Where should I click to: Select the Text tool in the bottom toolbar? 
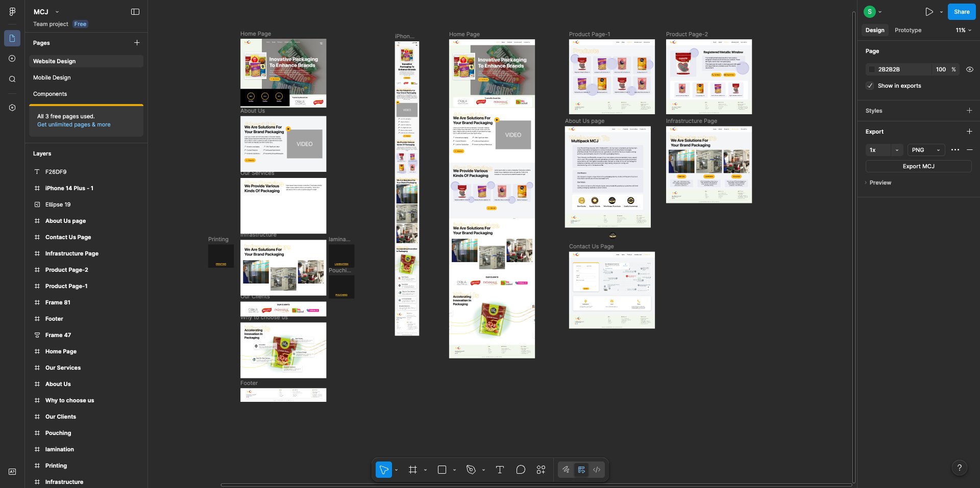[x=500, y=470]
